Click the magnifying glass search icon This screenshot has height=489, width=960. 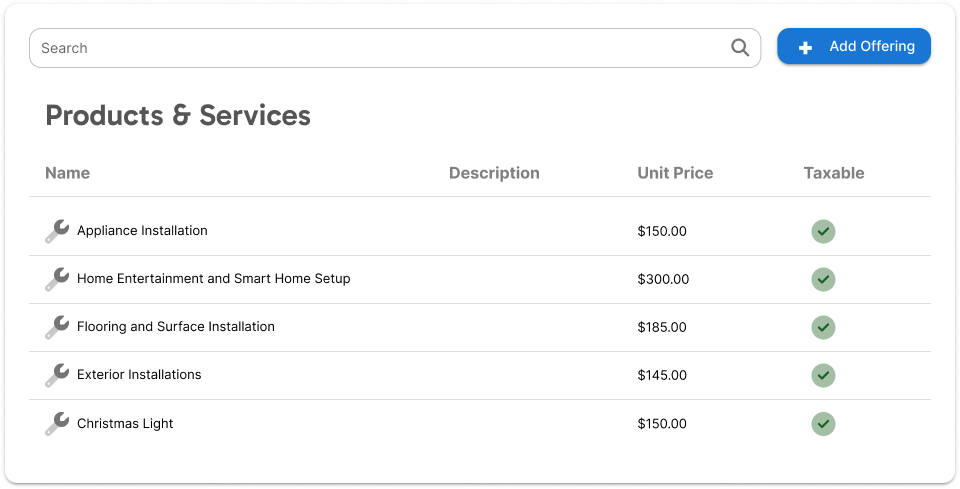click(740, 48)
